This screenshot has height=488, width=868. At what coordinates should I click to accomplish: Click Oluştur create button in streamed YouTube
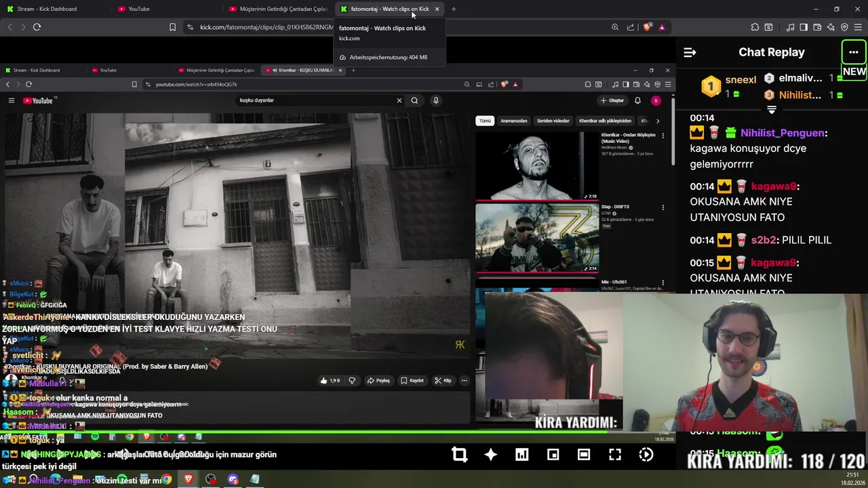(612, 100)
